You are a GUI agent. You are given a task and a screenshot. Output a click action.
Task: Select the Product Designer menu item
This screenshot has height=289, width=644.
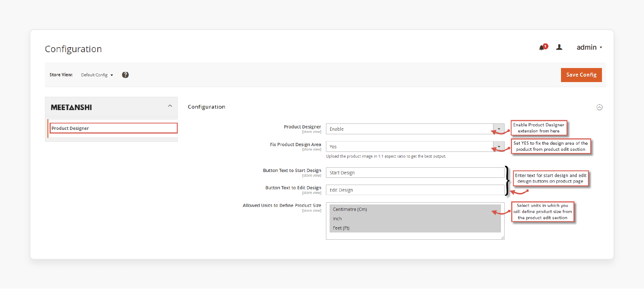(x=114, y=128)
